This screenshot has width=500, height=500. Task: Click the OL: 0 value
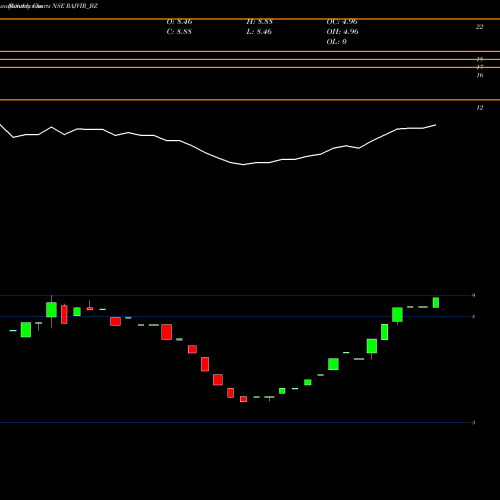click(337, 42)
